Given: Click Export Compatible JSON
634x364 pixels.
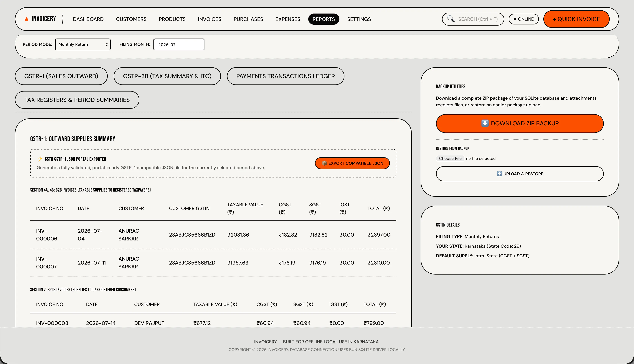Looking at the screenshot, I should click(352, 163).
